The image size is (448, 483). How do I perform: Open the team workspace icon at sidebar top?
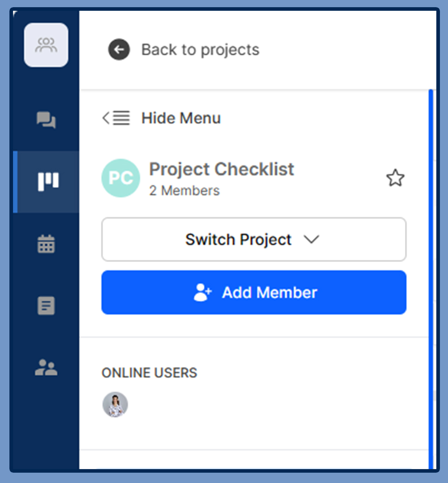pyautogui.click(x=46, y=45)
